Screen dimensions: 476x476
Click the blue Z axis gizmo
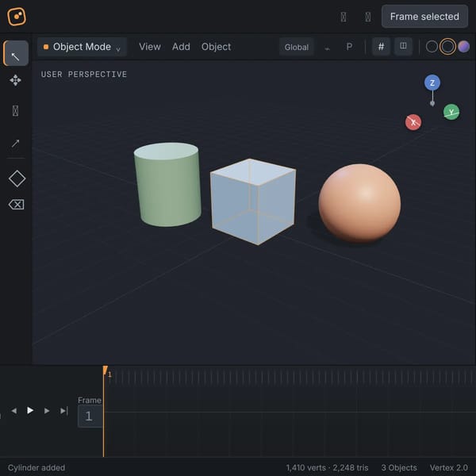click(x=432, y=83)
